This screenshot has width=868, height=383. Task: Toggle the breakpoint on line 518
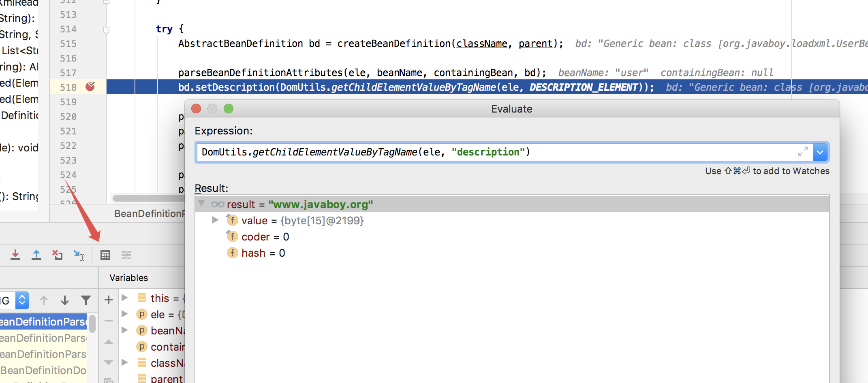click(x=90, y=87)
